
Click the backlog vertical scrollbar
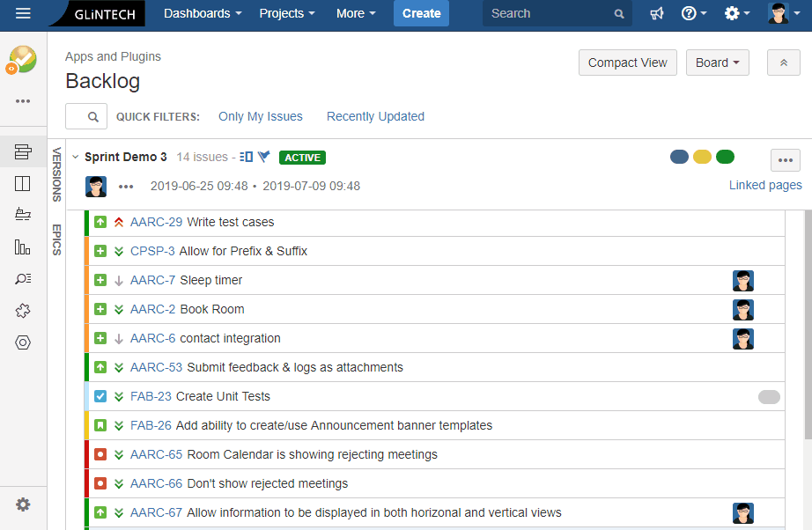coord(808,325)
